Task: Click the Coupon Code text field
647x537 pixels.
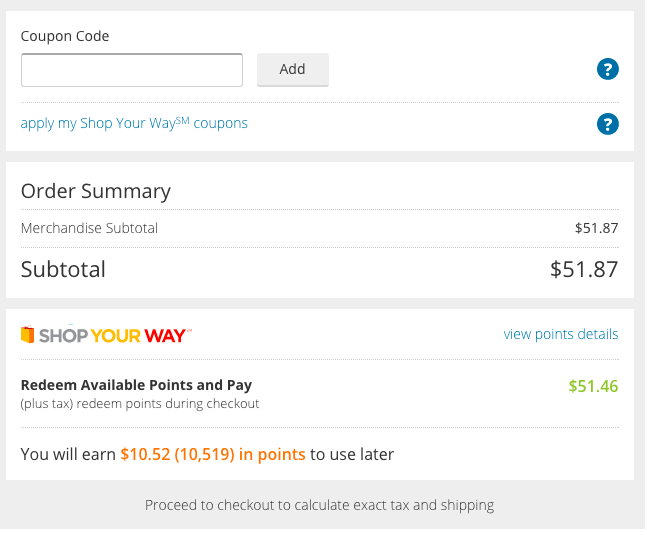Action: [x=131, y=70]
